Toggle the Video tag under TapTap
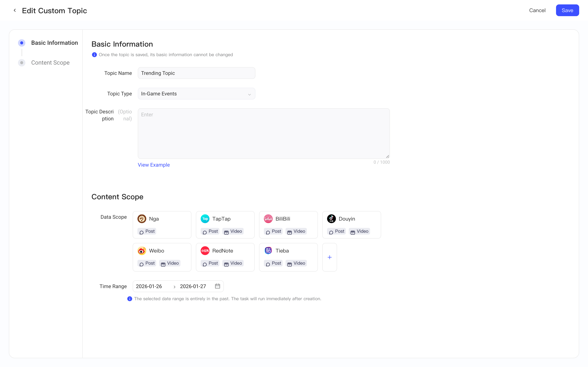This screenshot has width=588, height=367. click(233, 231)
